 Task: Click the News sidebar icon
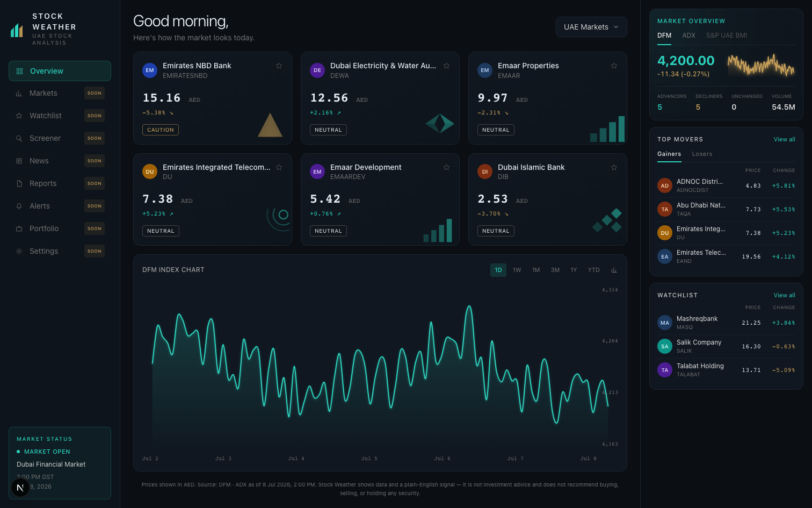coord(19,161)
